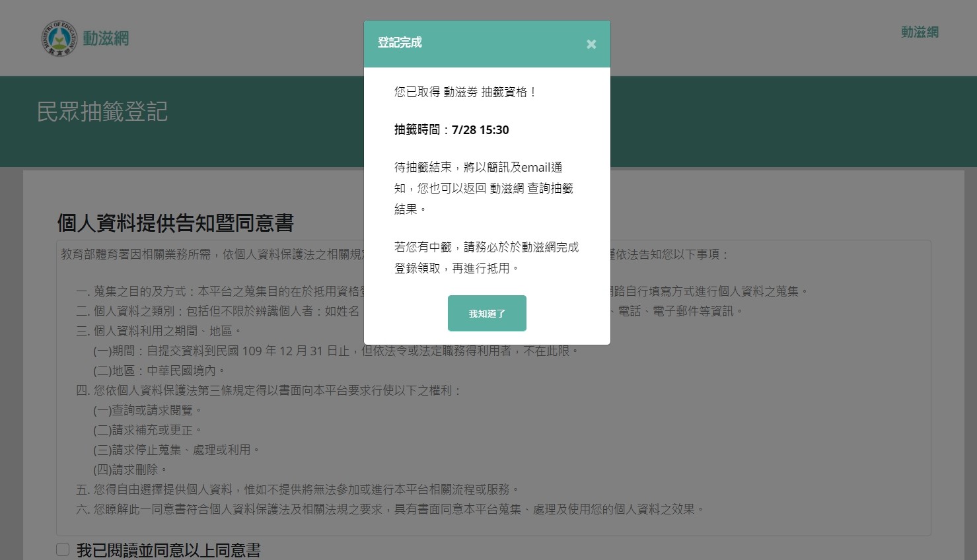Click the 我已閱讀並同意以上同意書 label text
The image size is (977, 560).
tap(168, 550)
